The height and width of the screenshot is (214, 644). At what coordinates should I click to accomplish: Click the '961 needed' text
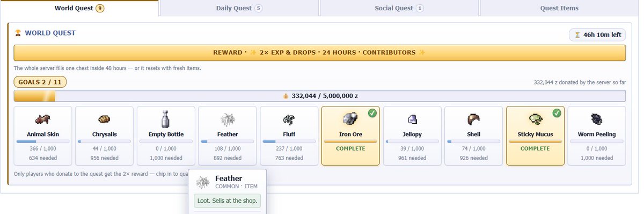[412, 158]
